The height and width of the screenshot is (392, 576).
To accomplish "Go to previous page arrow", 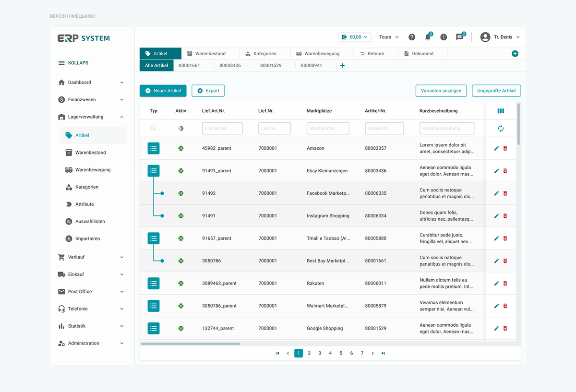I will (288, 353).
